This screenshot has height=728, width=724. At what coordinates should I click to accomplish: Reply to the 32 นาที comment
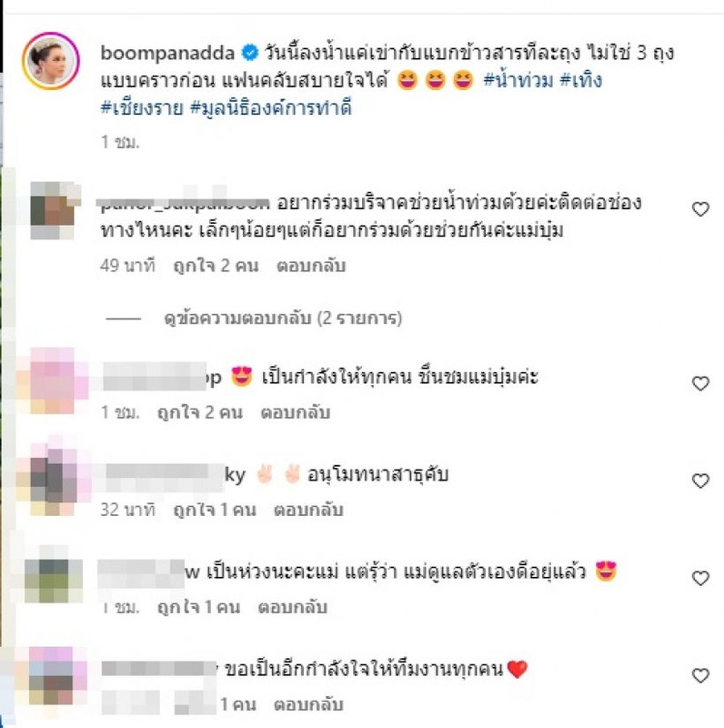click(308, 510)
